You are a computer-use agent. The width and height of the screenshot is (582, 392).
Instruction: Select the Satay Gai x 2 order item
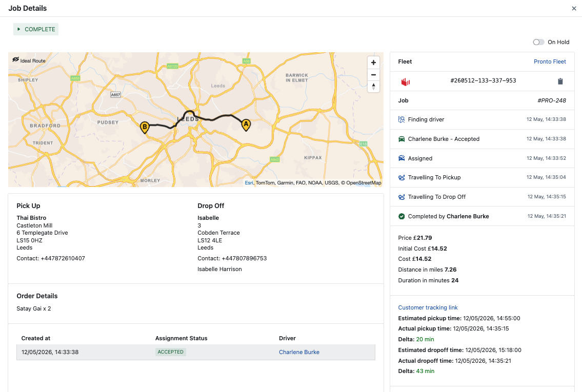point(34,308)
